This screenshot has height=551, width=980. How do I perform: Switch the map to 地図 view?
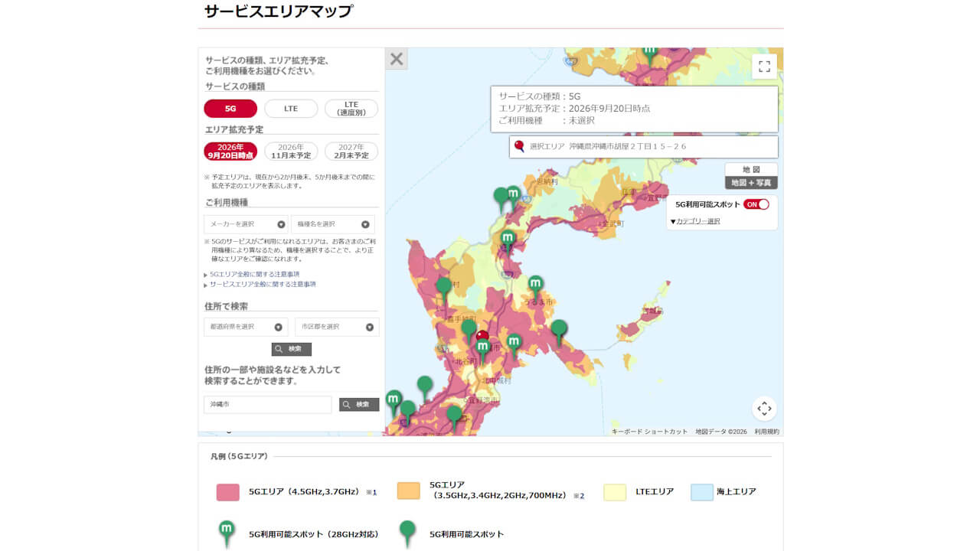click(751, 169)
